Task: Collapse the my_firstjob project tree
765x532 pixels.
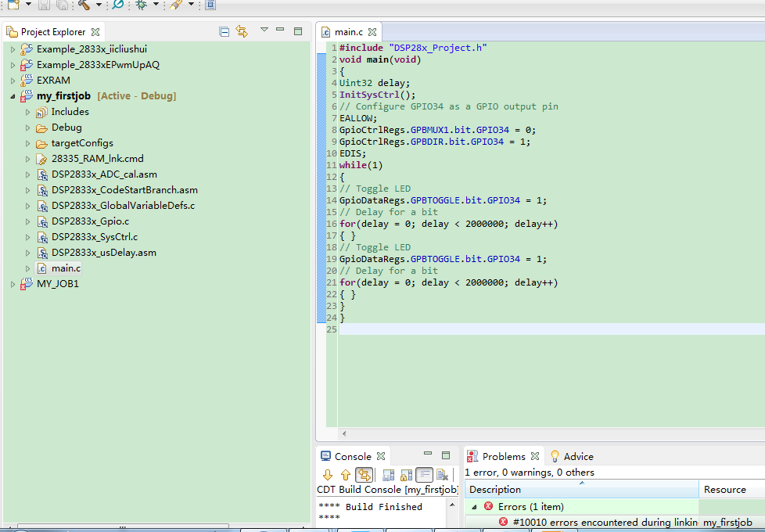Action: [13, 96]
